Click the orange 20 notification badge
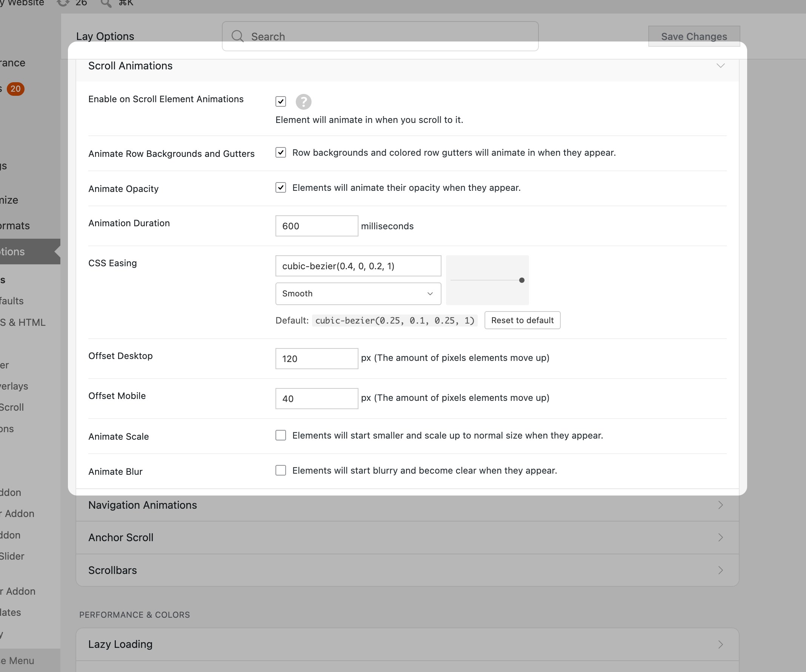 pyautogui.click(x=15, y=89)
